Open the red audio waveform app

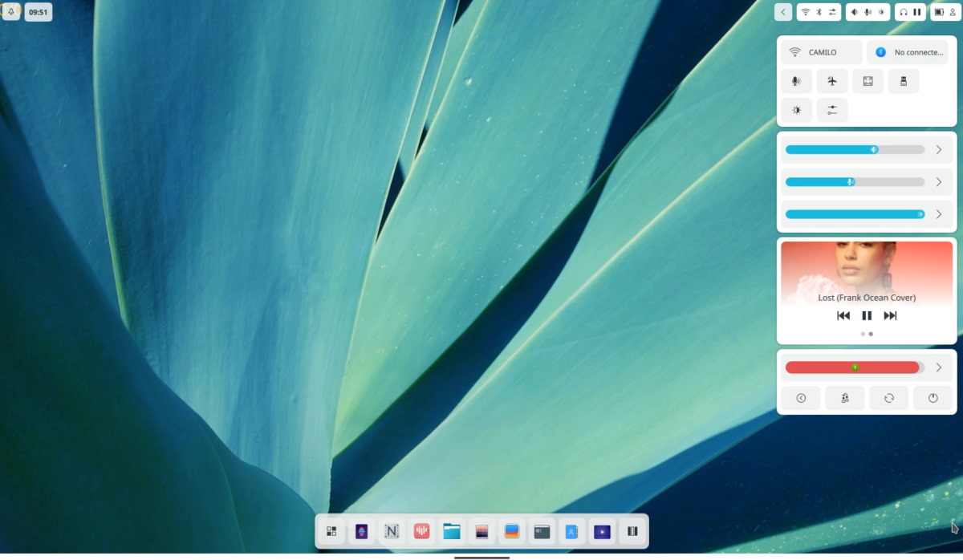coord(422,531)
